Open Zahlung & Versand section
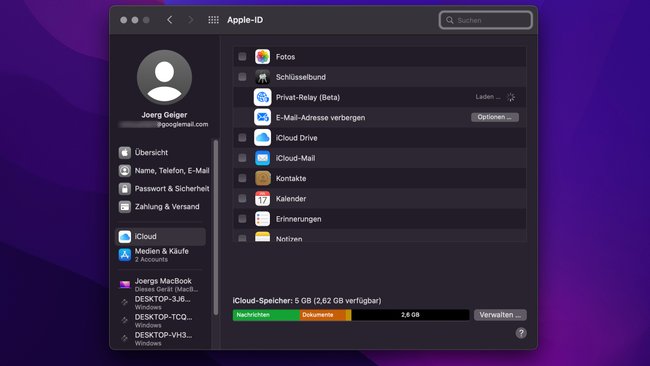This screenshot has width=650, height=366. point(161,206)
